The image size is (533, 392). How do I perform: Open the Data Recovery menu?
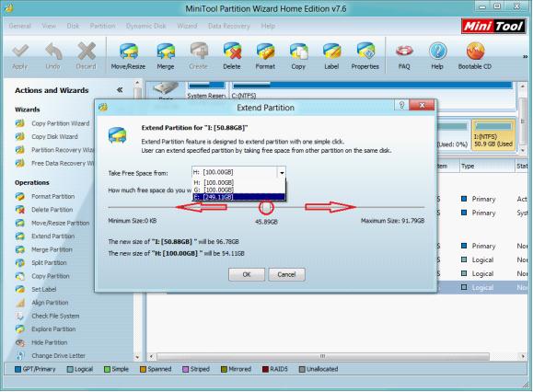click(229, 26)
